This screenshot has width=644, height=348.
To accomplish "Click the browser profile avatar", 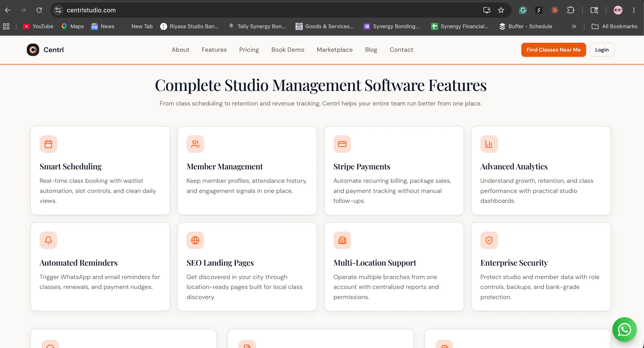I will click(x=618, y=10).
